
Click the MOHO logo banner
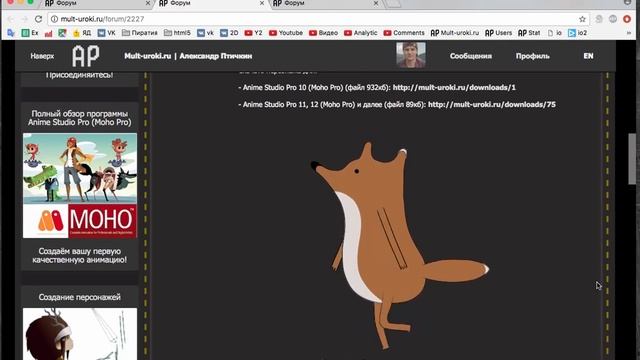(80, 221)
